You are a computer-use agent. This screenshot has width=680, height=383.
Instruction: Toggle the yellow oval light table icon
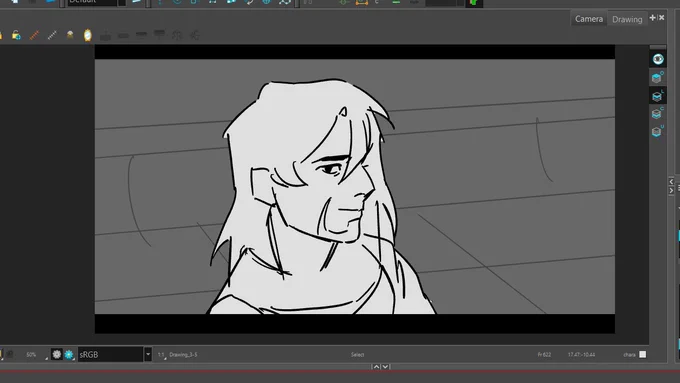click(x=88, y=35)
